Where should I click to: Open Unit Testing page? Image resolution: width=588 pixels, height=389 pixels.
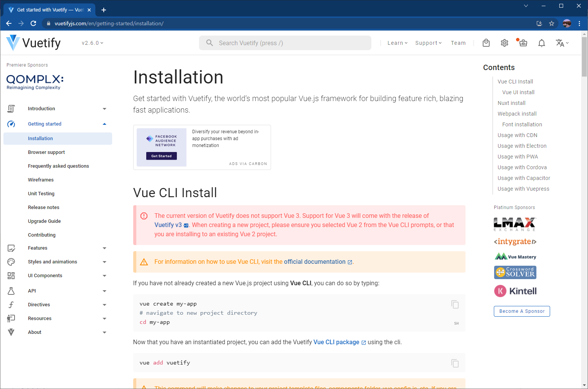pyautogui.click(x=41, y=194)
